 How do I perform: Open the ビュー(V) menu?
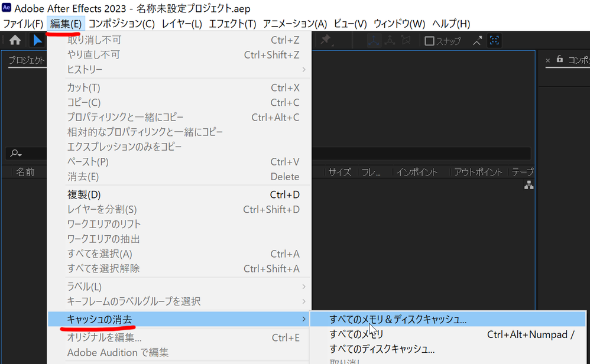[x=350, y=24]
